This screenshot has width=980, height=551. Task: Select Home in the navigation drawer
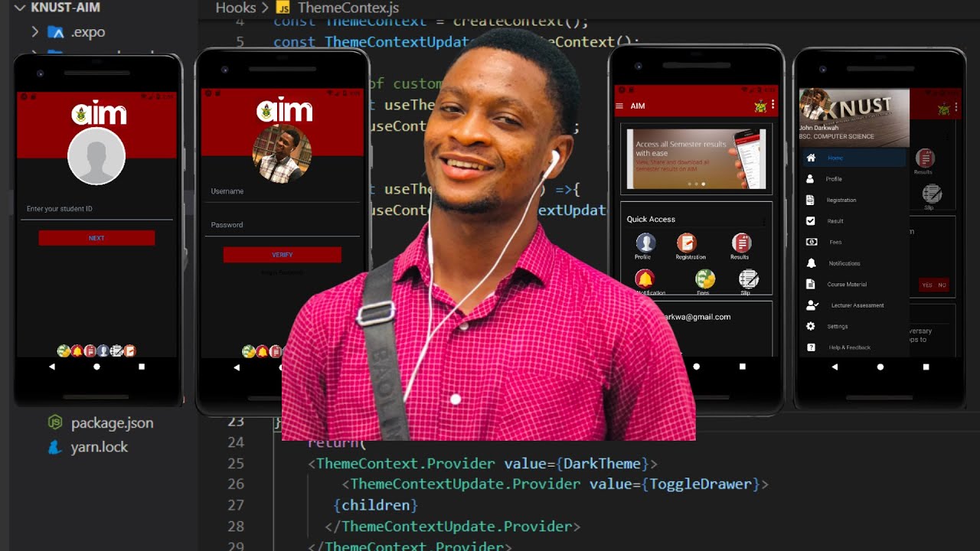(x=854, y=158)
